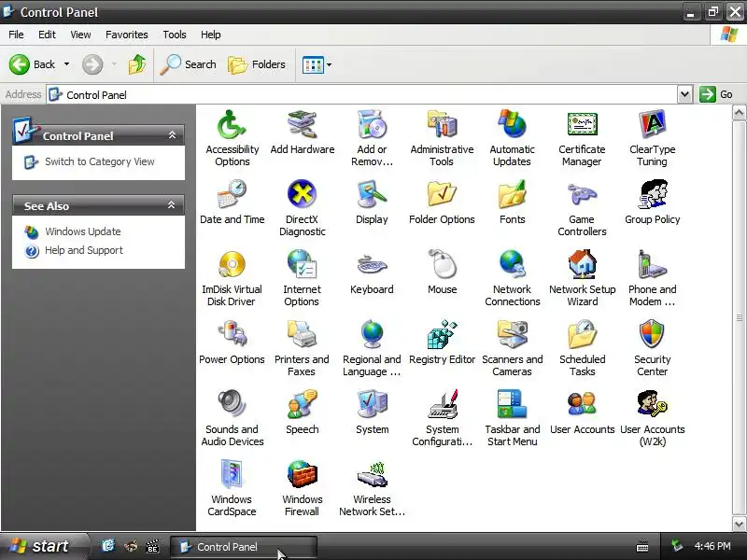Click the Up folder toolbar icon

coord(137,64)
